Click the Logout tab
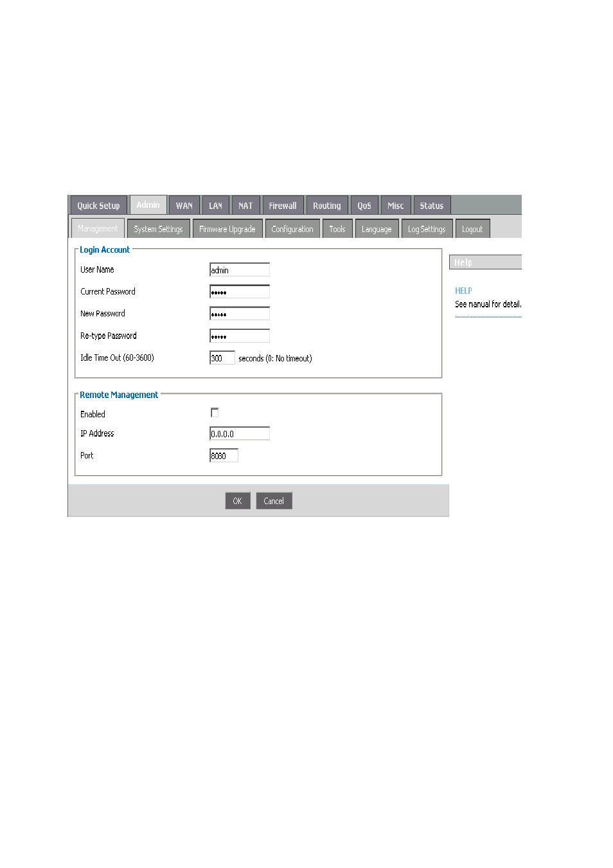613x868 pixels. click(x=472, y=229)
